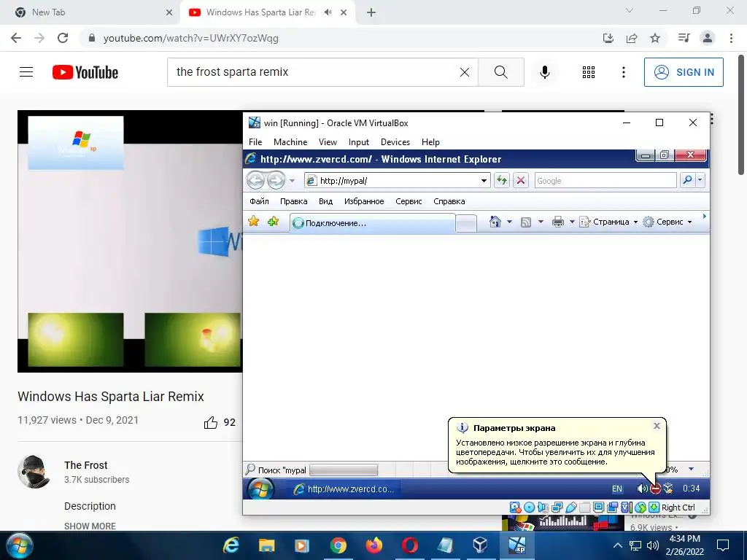Image resolution: width=747 pixels, height=560 pixels.
Task: Mute the YouTube tab speaker icon
Action: pos(328,12)
